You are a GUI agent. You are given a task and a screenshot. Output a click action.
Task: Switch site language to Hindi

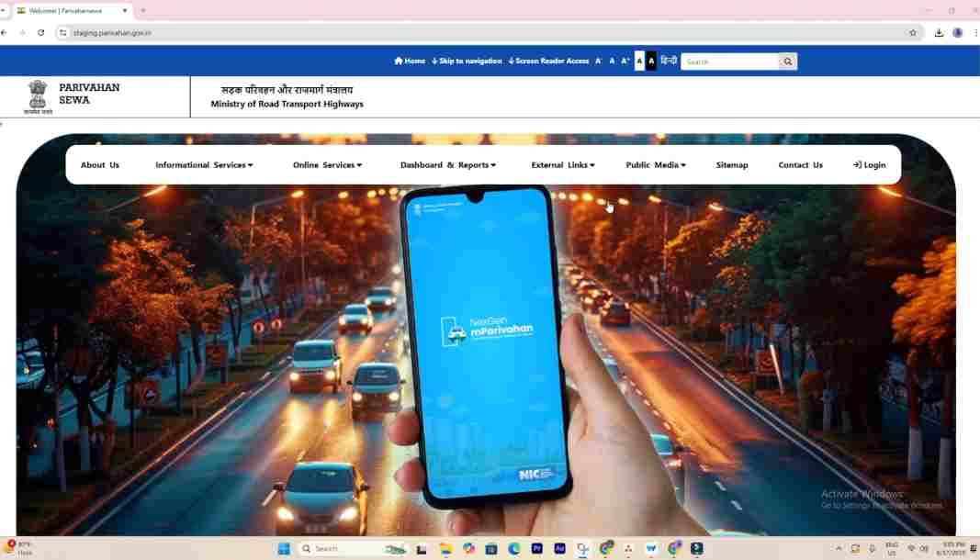click(x=669, y=62)
